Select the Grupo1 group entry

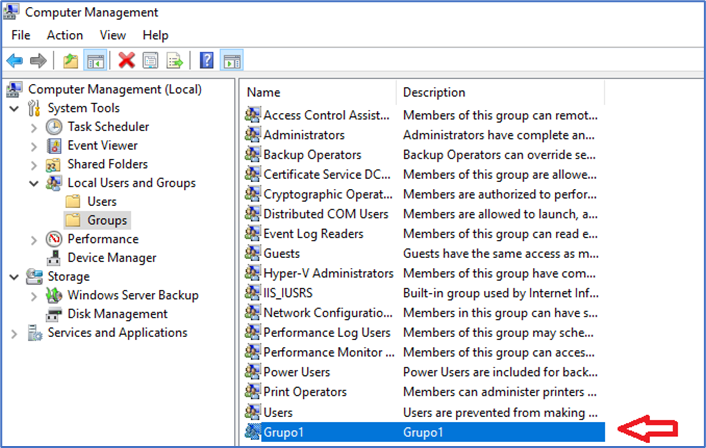click(x=285, y=432)
